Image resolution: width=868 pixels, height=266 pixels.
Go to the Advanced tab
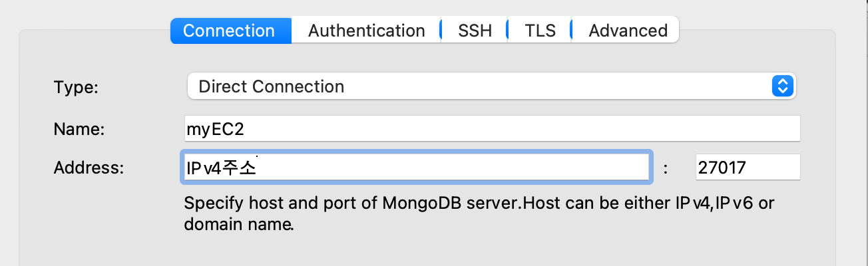pos(627,31)
